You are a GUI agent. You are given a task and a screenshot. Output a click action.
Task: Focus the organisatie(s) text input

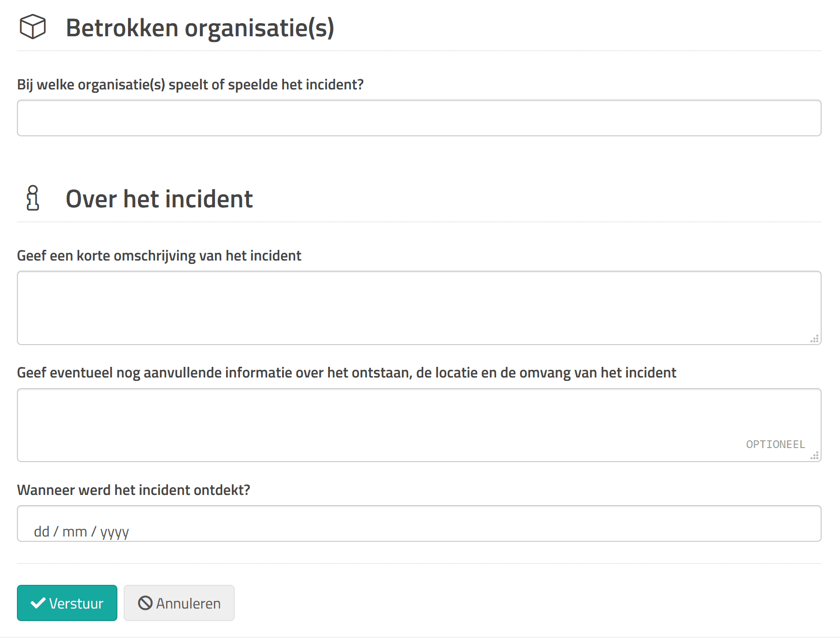coord(419,118)
